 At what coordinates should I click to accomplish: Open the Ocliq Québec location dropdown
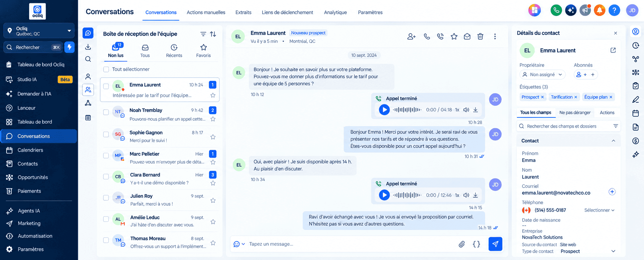pyautogui.click(x=39, y=31)
